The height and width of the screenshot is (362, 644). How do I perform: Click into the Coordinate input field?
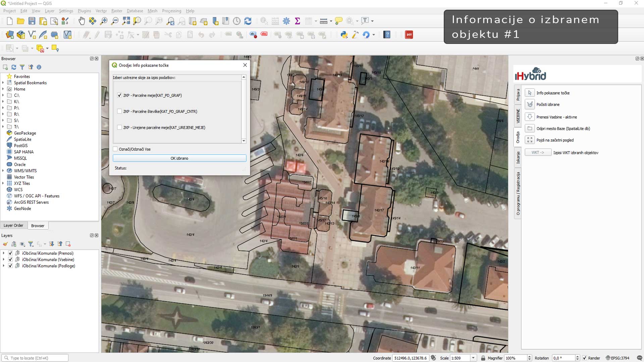[410, 358]
